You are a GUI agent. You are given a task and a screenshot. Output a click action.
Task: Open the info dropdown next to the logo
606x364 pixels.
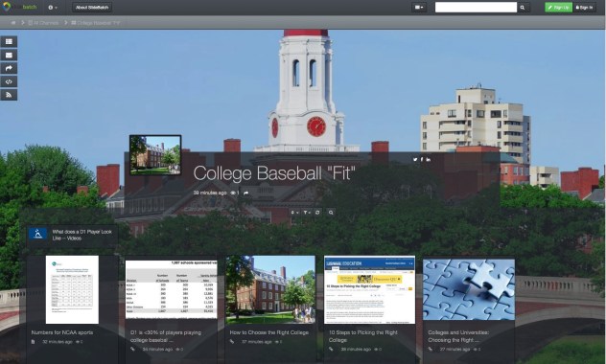(x=52, y=8)
